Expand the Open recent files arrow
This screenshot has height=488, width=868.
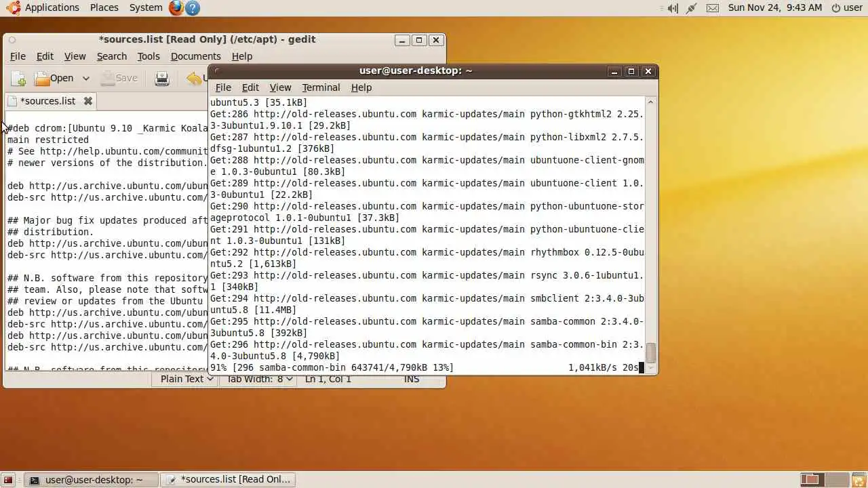click(86, 79)
